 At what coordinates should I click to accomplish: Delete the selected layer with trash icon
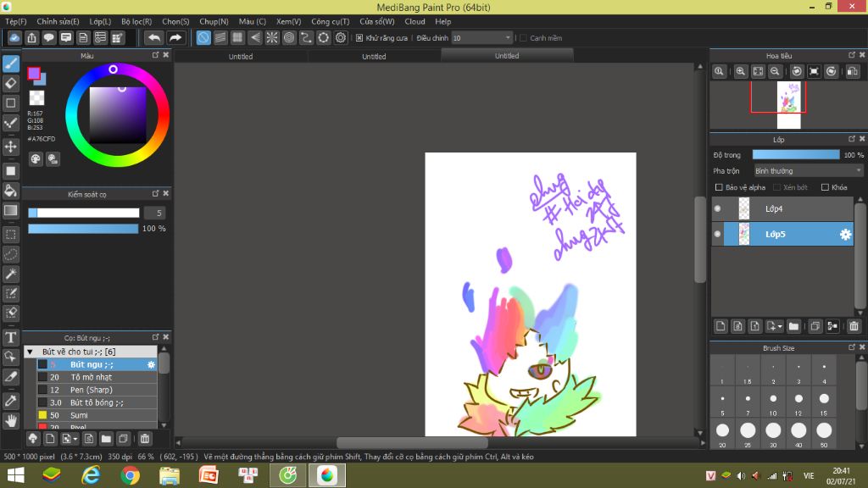854,326
